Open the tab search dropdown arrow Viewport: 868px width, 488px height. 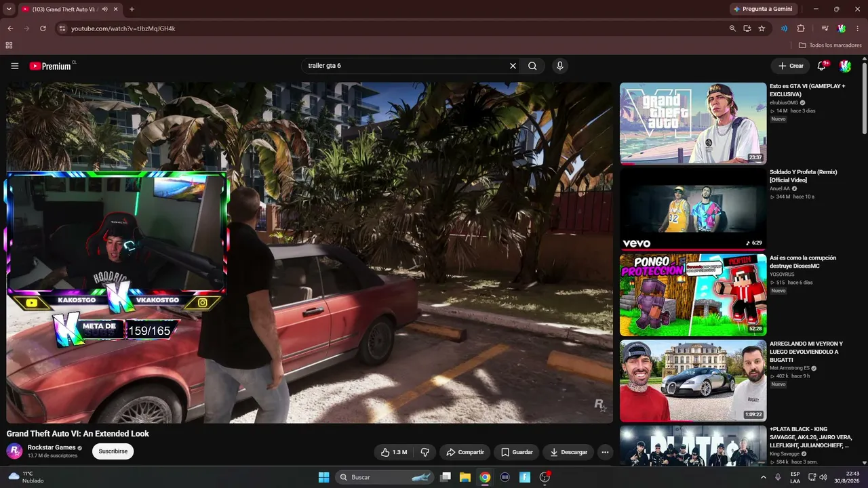click(9, 9)
